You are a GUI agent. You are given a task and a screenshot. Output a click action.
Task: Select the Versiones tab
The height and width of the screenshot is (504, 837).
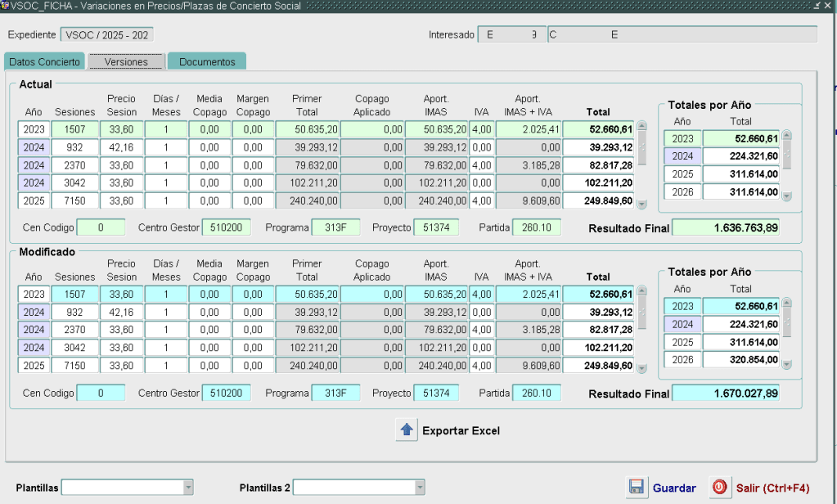tap(126, 62)
